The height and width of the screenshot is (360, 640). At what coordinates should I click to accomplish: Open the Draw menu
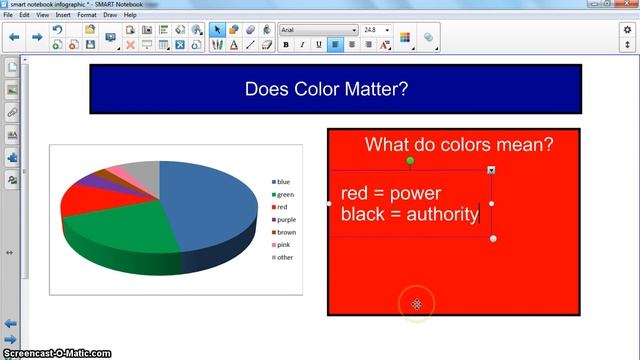pos(110,15)
